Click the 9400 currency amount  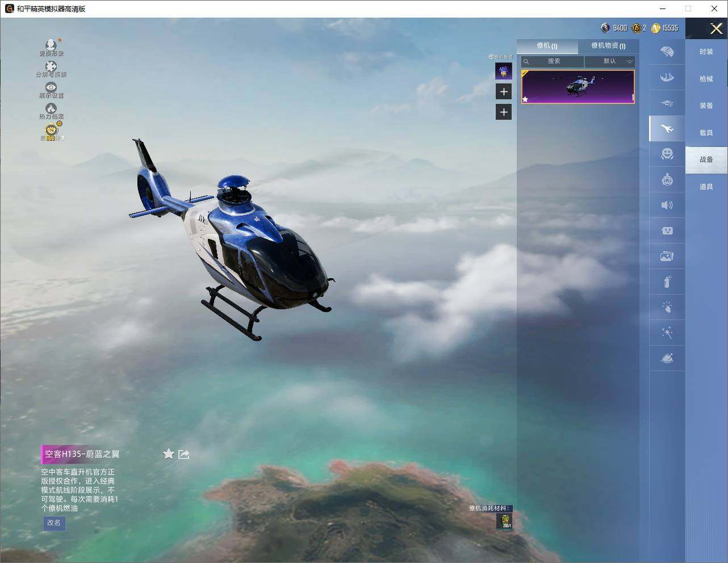pos(620,28)
